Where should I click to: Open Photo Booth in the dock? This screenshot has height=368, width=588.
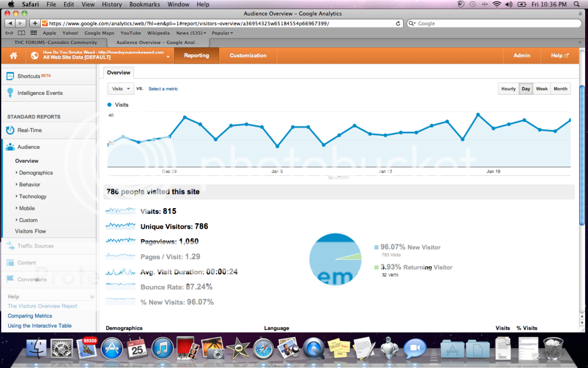tap(188, 348)
